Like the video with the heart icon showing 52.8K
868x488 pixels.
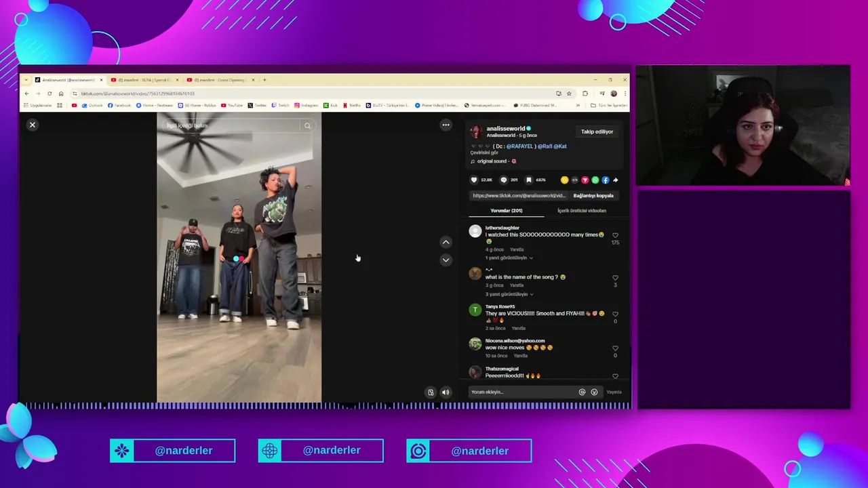pyautogui.click(x=474, y=180)
